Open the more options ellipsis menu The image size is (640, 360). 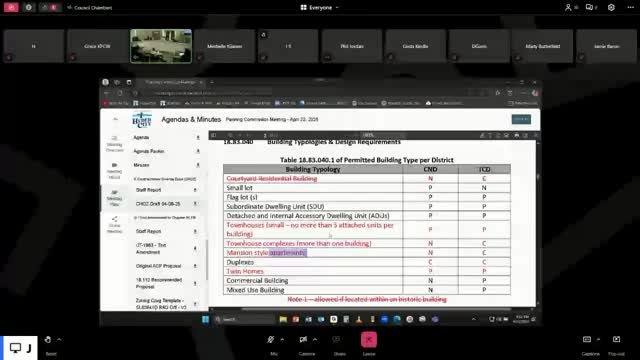click(x=631, y=7)
